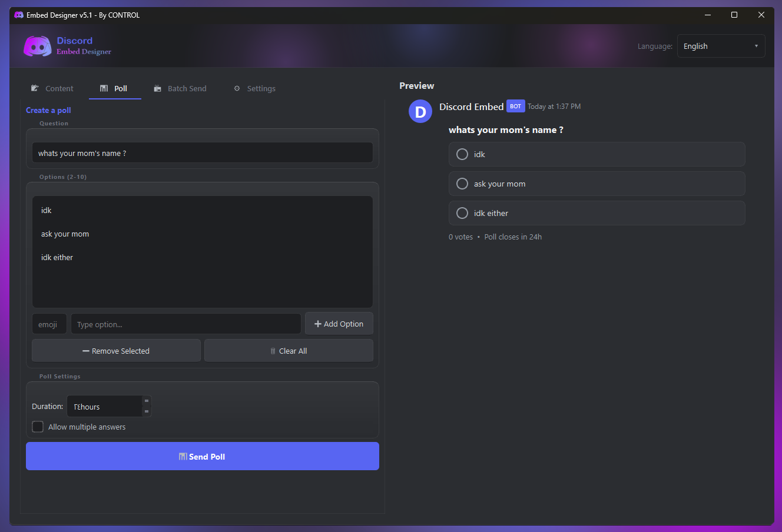The height and width of the screenshot is (532, 782).
Task: Click the 'Create a poll' heading
Action: click(x=48, y=110)
